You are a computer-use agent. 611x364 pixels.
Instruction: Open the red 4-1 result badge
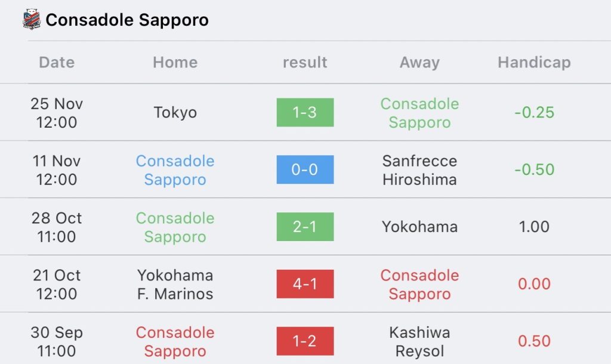pos(305,283)
